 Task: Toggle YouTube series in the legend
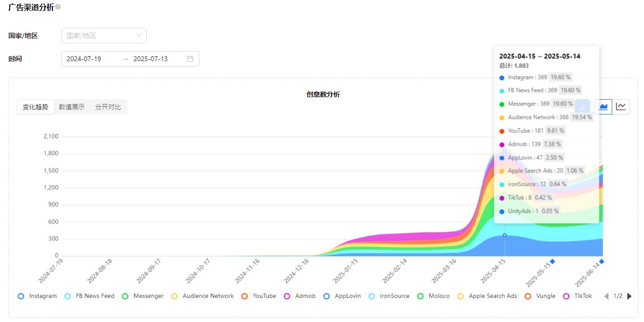tap(258, 296)
